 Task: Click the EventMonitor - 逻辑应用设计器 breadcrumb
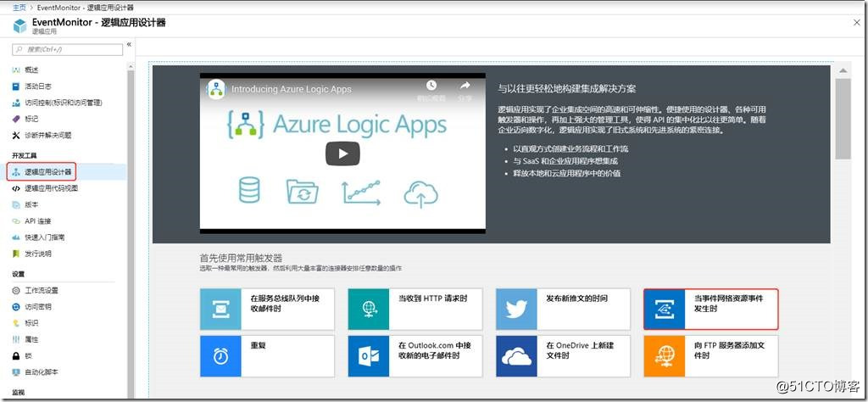pyautogui.click(x=86, y=8)
